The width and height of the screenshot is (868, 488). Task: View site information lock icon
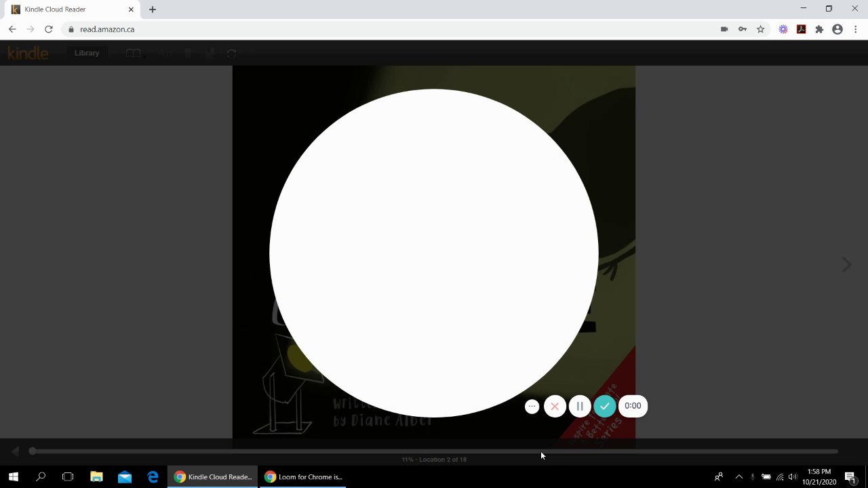[x=71, y=29]
